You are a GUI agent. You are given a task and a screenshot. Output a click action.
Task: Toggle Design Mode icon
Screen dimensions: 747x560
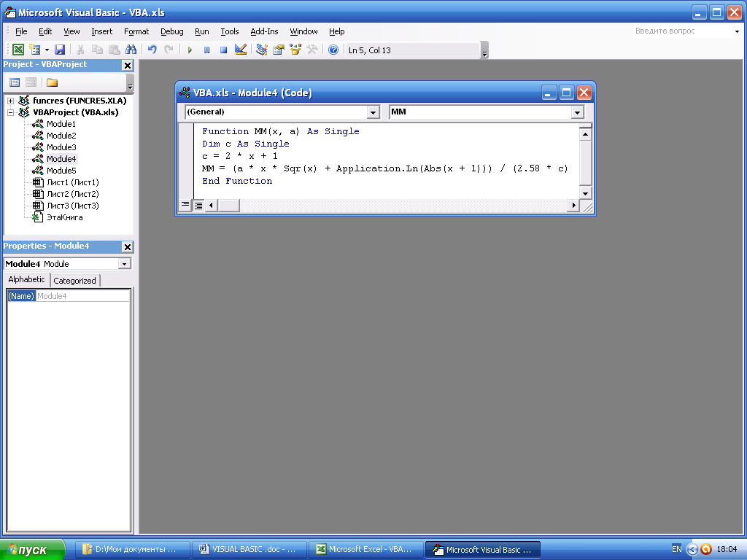(241, 50)
